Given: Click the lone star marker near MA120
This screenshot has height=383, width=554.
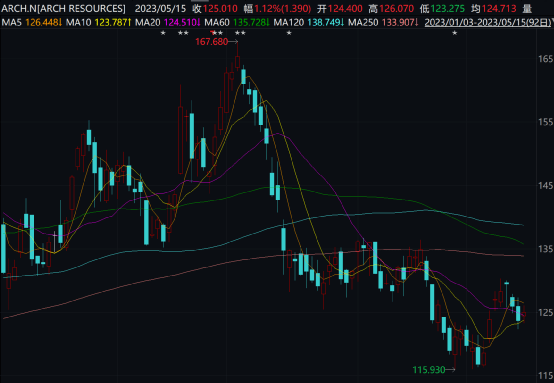Looking at the screenshot, I should 289,33.
